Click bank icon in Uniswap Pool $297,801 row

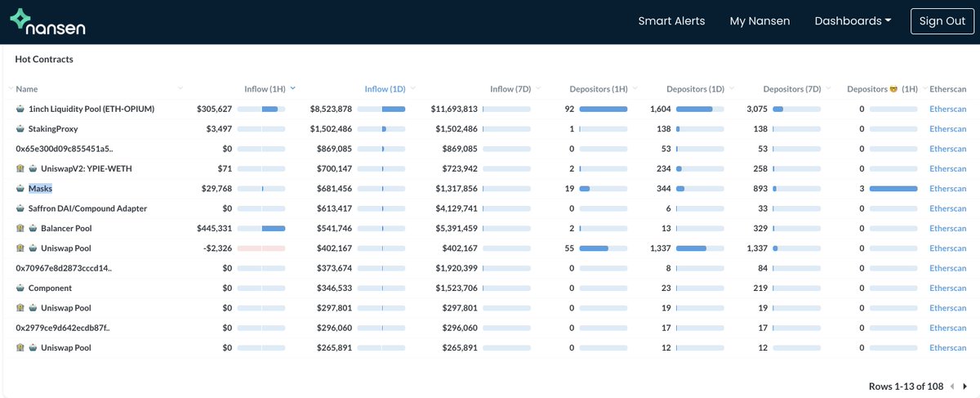(20, 307)
